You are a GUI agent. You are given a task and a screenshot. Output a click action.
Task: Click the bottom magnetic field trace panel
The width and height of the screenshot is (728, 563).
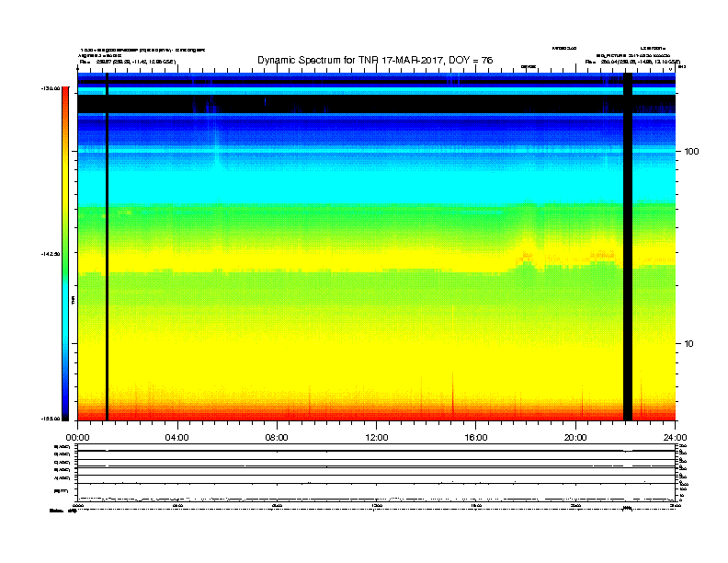pyautogui.click(x=376, y=492)
